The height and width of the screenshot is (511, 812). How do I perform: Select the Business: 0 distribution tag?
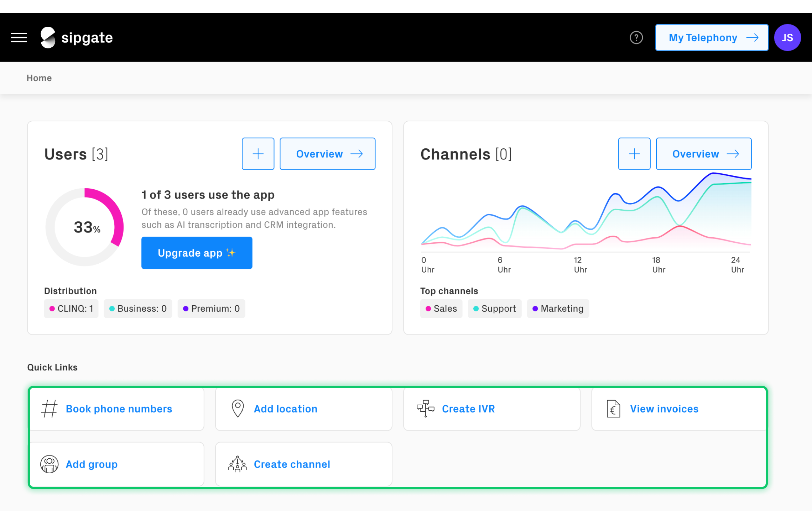click(138, 309)
